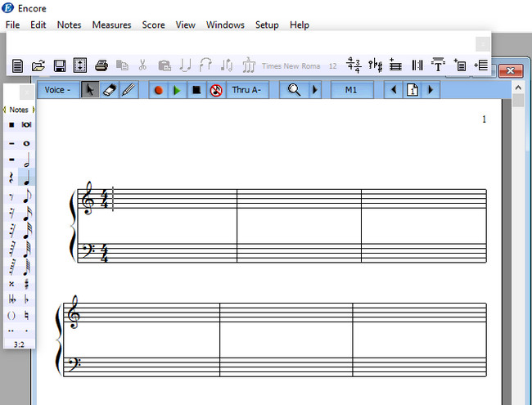This screenshot has width=532, height=405.
Task: Click the barline types icon
Action: 417,65
